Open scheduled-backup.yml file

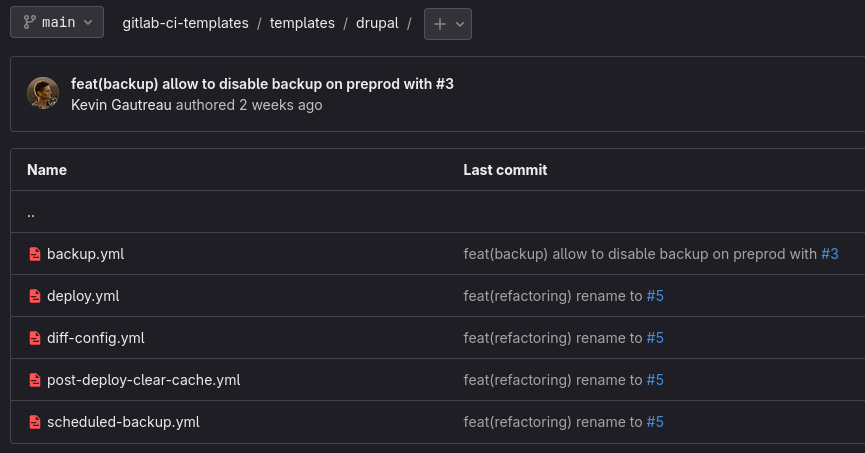[123, 422]
